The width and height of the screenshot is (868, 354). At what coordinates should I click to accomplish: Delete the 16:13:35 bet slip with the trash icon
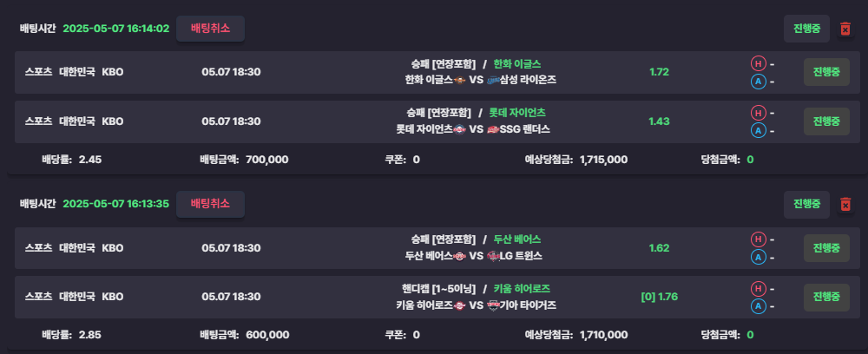pos(845,205)
